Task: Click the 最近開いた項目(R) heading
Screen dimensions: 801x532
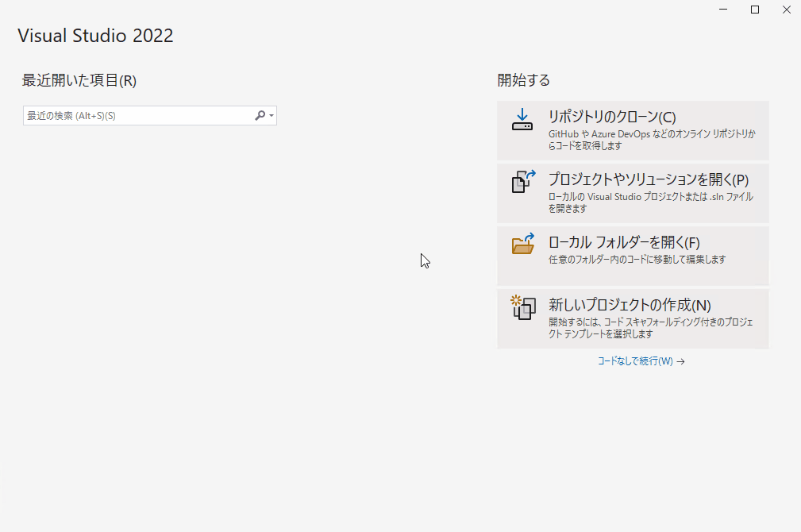Action: click(79, 80)
